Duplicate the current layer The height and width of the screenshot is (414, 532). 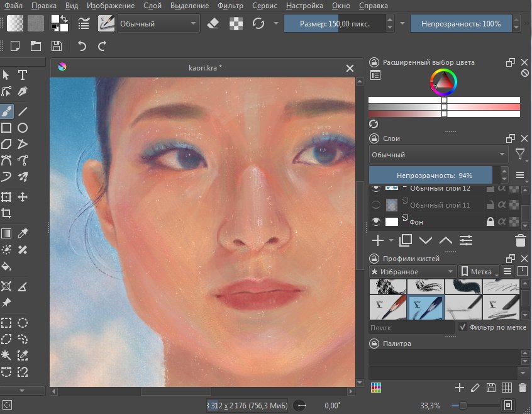406,240
